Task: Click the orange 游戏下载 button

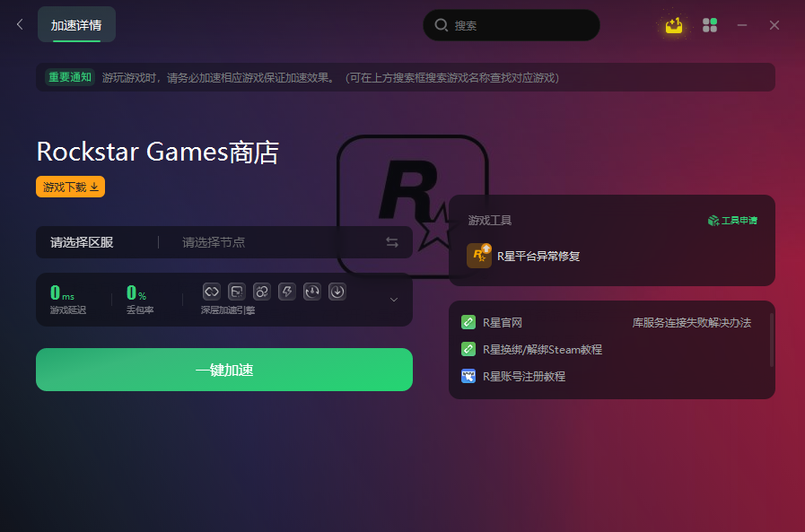Action: click(x=70, y=187)
